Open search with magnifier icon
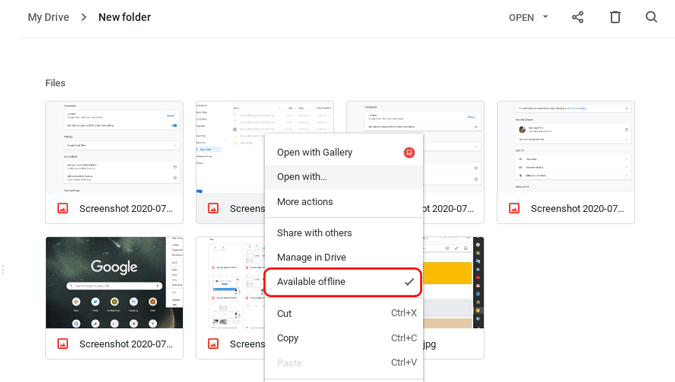 click(651, 17)
